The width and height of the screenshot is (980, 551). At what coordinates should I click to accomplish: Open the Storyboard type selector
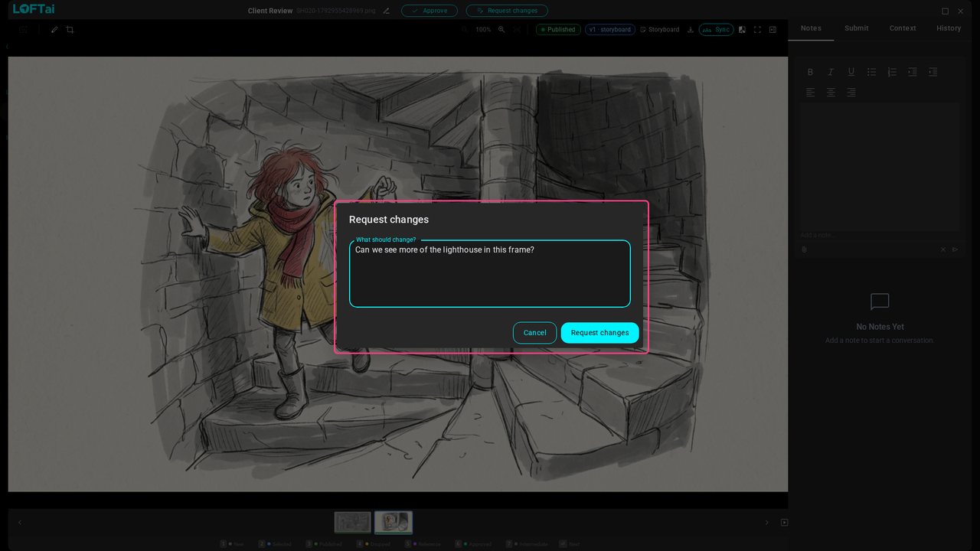659,30
